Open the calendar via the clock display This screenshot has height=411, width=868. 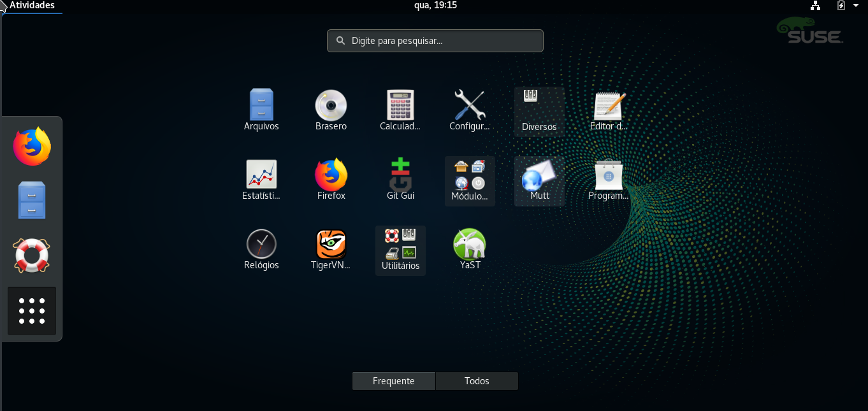pyautogui.click(x=436, y=6)
